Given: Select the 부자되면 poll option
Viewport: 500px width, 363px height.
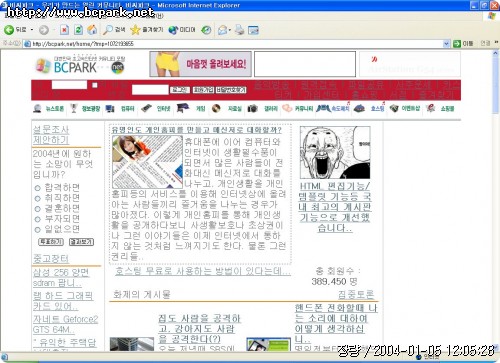Looking at the screenshot, I should point(37,219).
